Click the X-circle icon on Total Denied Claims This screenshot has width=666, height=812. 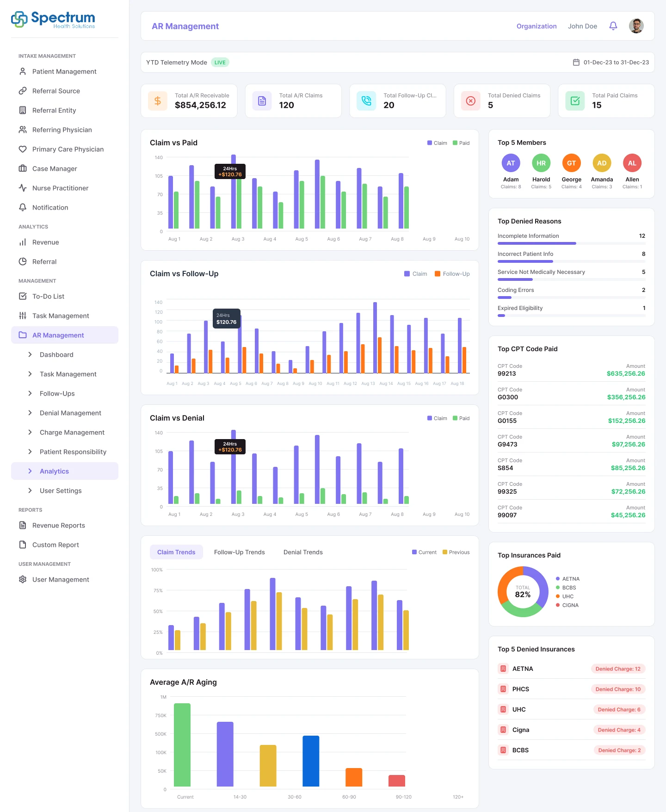click(x=471, y=101)
